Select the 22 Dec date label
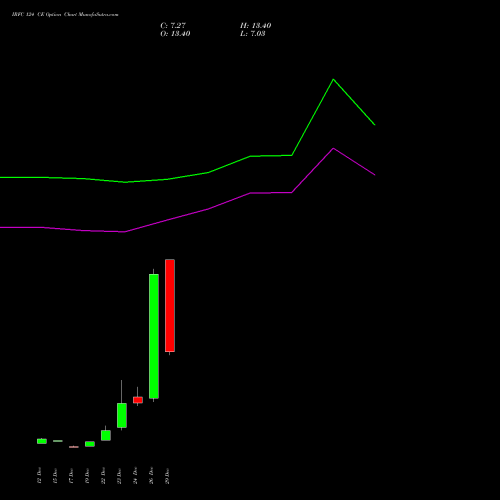 tap(103, 476)
